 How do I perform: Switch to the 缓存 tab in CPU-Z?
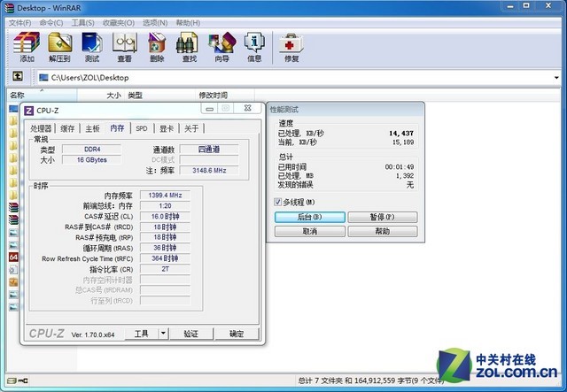(x=67, y=128)
